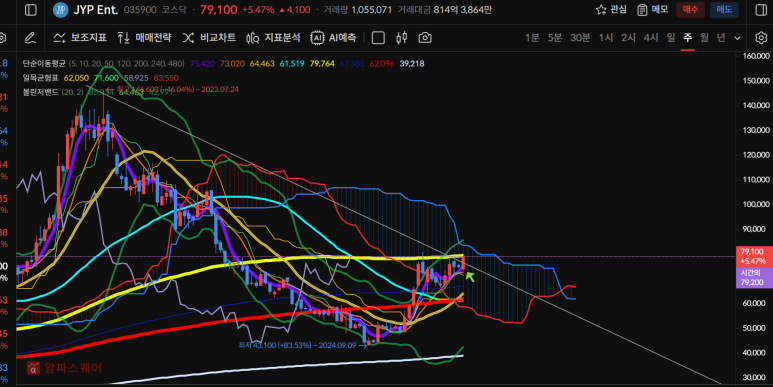773x387 pixels.
Task: Open the 매매전략 trading strategy tool
Action: pyautogui.click(x=144, y=38)
